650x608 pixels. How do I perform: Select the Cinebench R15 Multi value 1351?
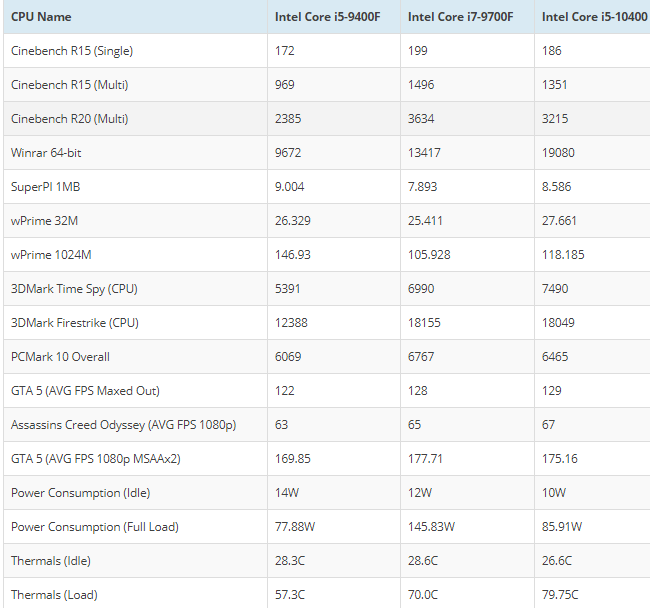(x=555, y=85)
